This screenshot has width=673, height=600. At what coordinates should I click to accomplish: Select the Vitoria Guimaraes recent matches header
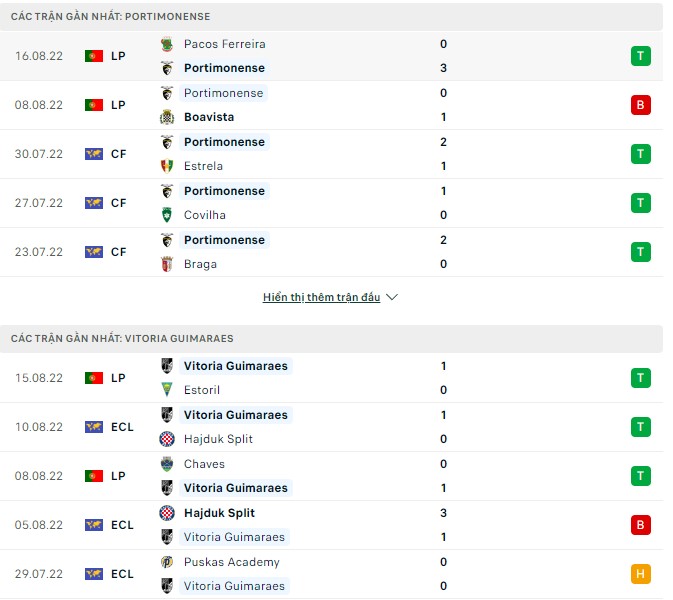point(122,339)
